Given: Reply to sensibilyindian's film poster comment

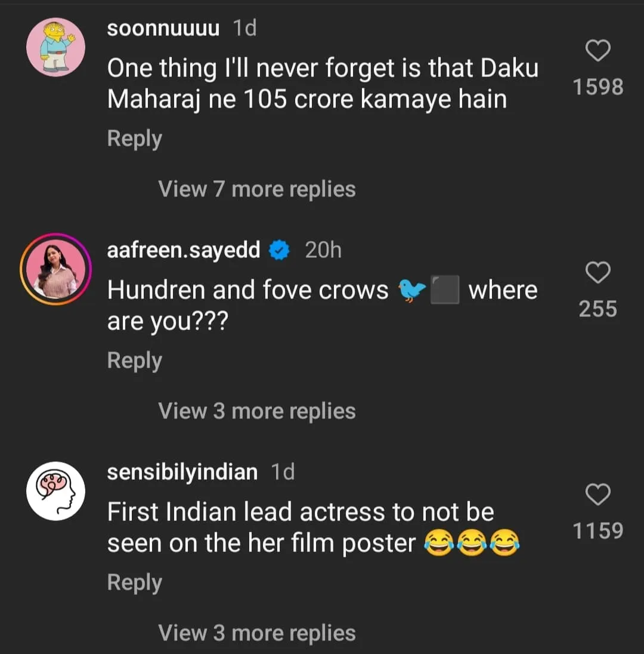Looking at the screenshot, I should [x=134, y=582].
